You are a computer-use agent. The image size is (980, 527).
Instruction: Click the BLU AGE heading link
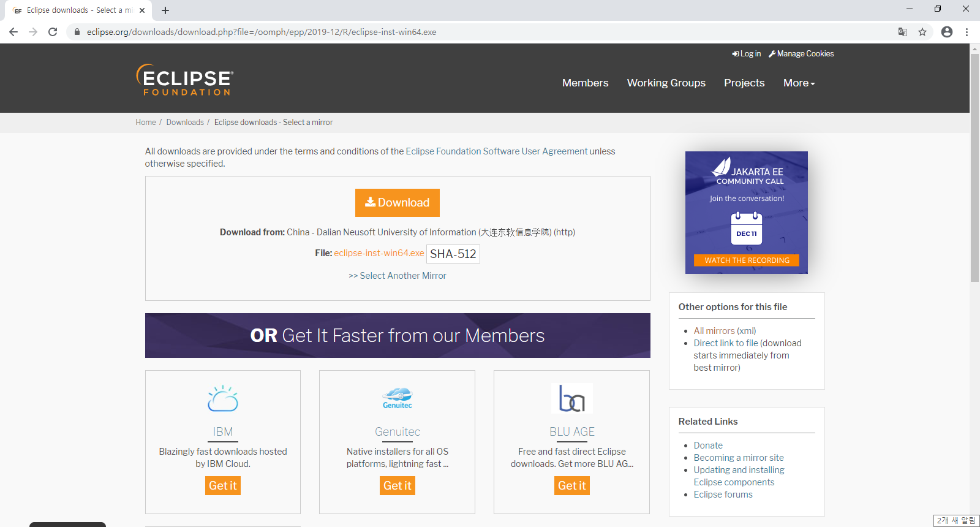572,432
